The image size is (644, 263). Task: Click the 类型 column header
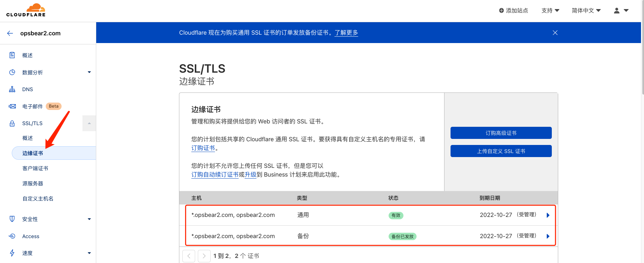[302, 198]
